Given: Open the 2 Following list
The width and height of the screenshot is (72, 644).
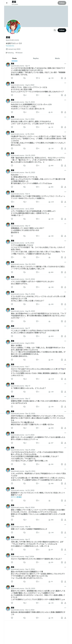Looking at the screenshot, I should pyautogui.click(x=10, y=53).
